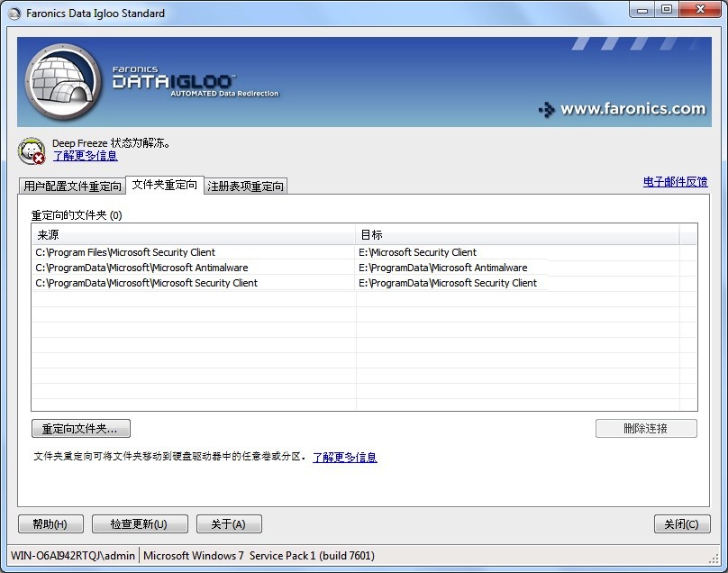Screen dimensions: 728x573
Task: Open the 关于(A) dialog button
Action: 228,524
